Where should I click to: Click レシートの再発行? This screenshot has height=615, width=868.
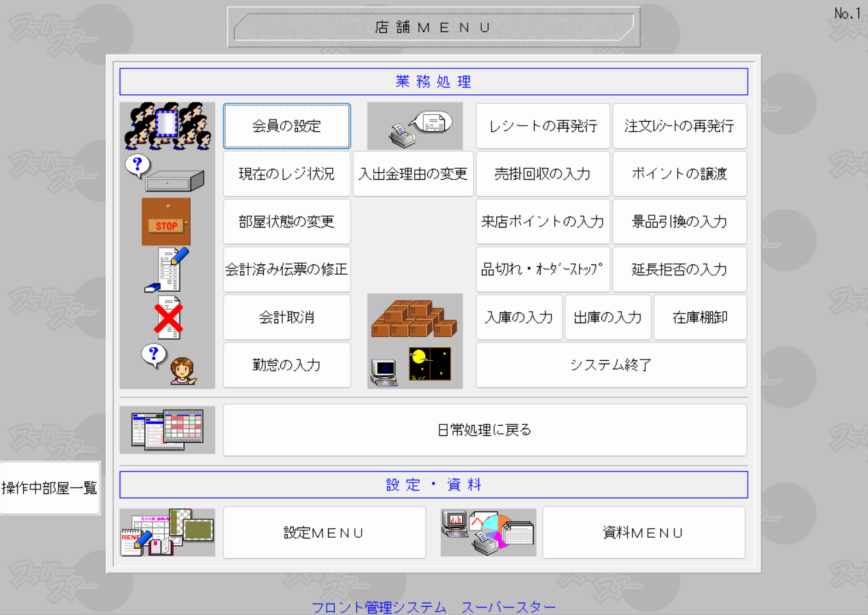[x=543, y=126]
